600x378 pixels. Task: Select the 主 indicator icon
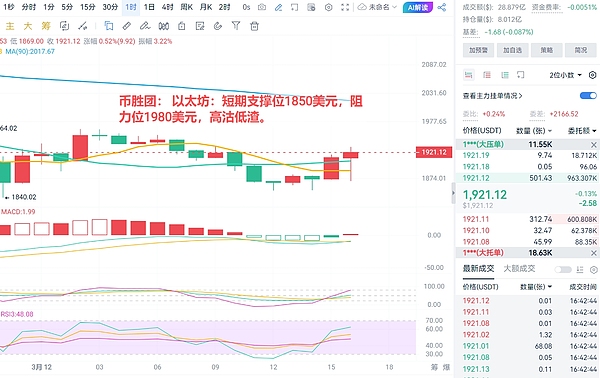(10, 26)
